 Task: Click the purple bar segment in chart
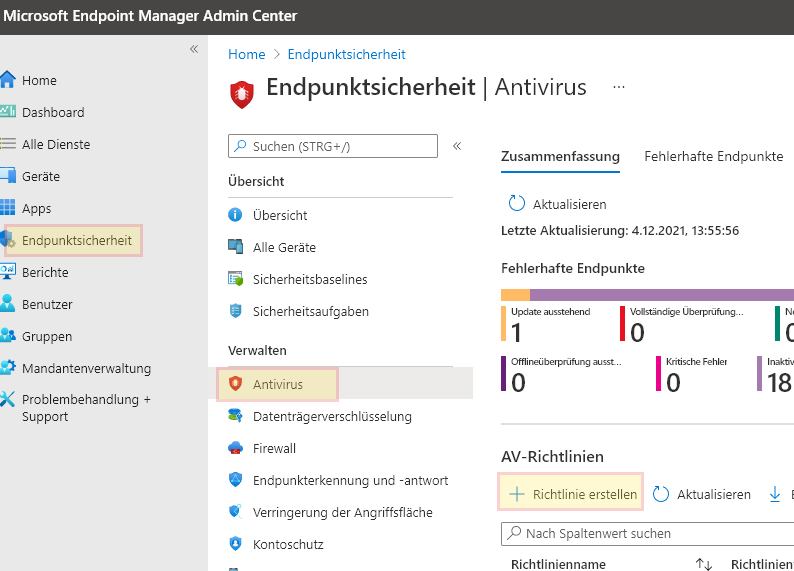[x=660, y=294]
